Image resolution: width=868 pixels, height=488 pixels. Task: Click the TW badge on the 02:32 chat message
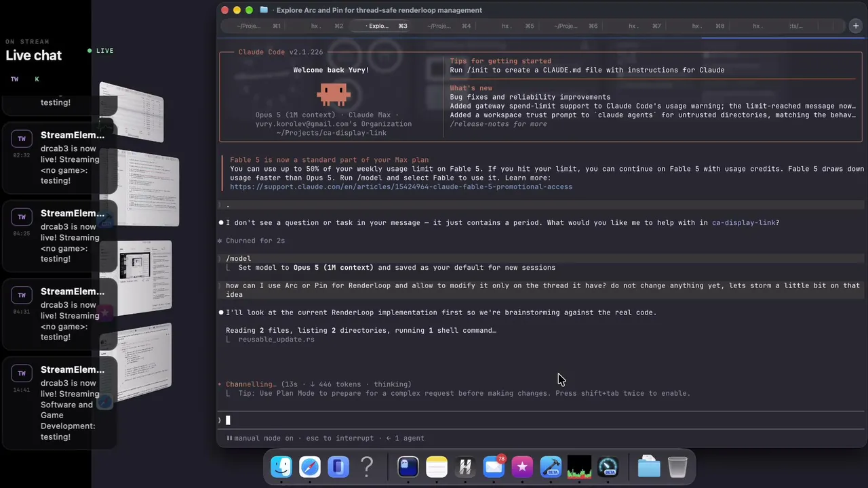click(22, 139)
